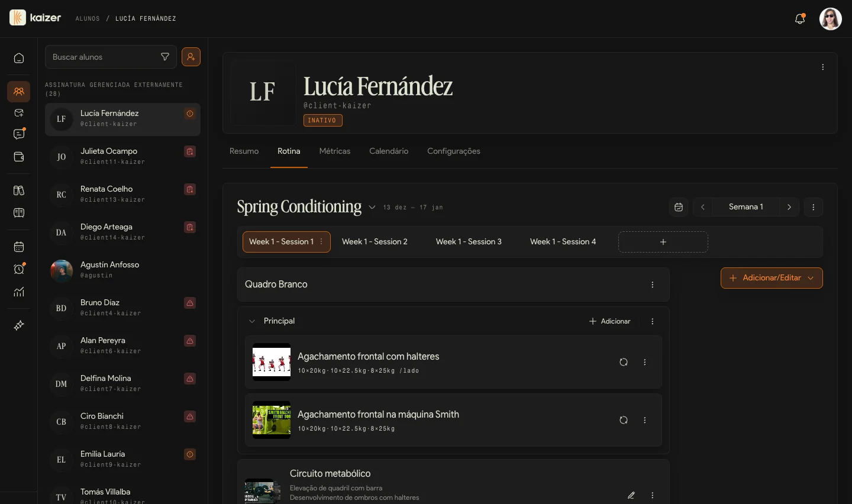Open the wallet icon in sidebar
The image size is (852, 504).
[19, 157]
